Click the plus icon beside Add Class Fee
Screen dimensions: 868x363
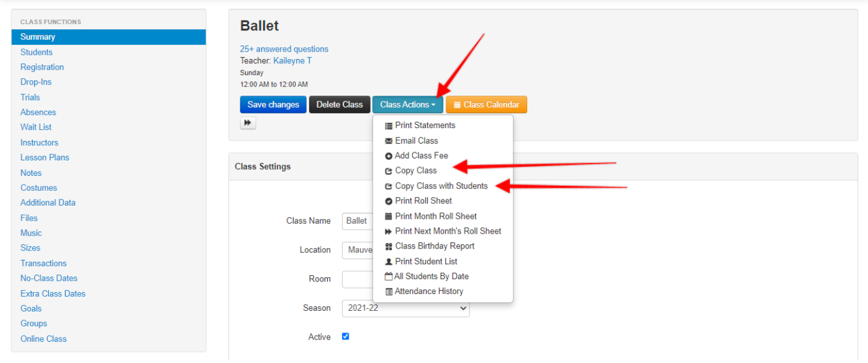pos(389,156)
